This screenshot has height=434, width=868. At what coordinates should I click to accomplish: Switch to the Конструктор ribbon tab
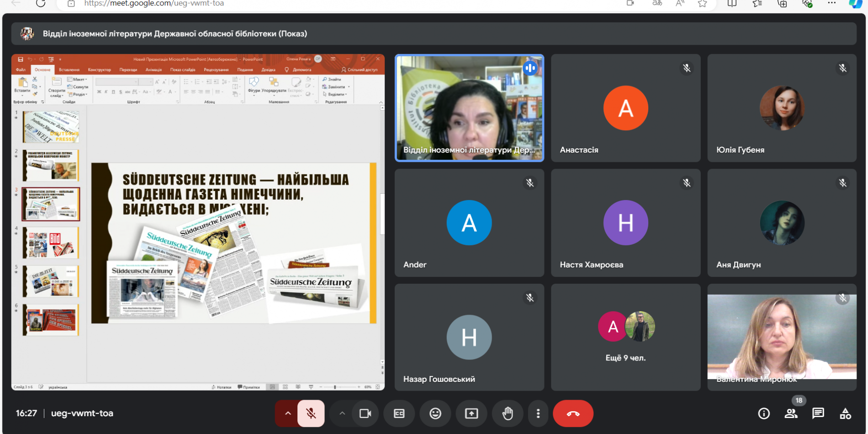(x=100, y=70)
